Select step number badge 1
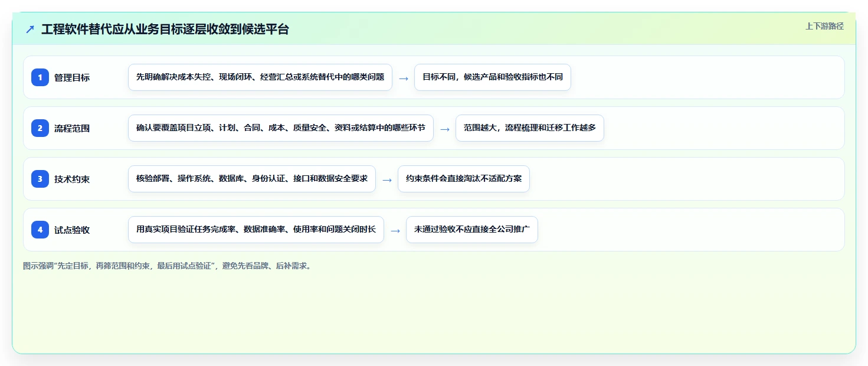Screen dimensions: 868x366 click(40, 77)
